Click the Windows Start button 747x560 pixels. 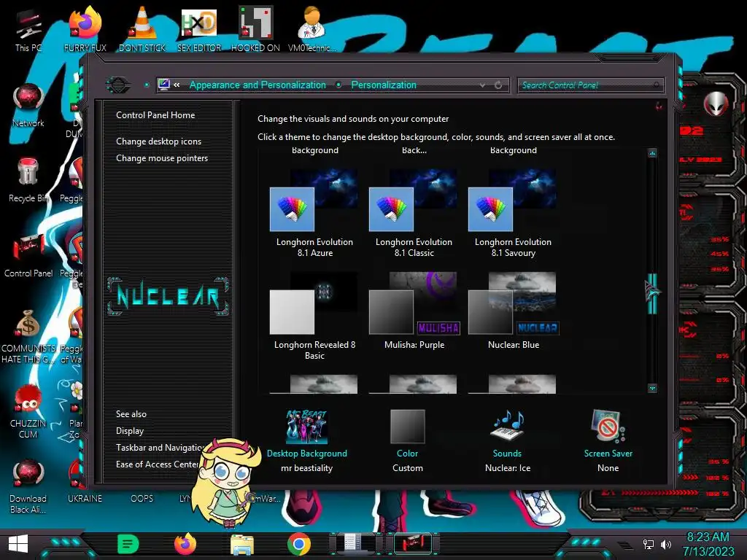(18, 543)
